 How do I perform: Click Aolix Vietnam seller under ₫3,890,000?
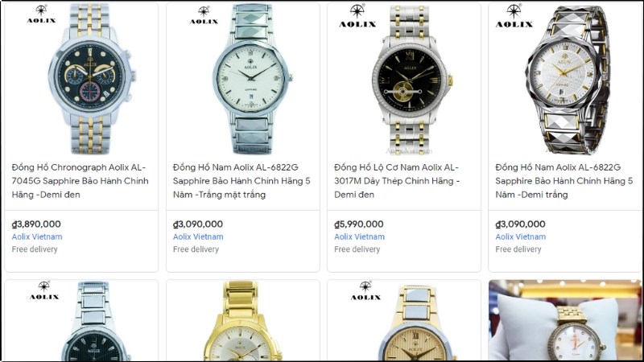[x=37, y=237]
